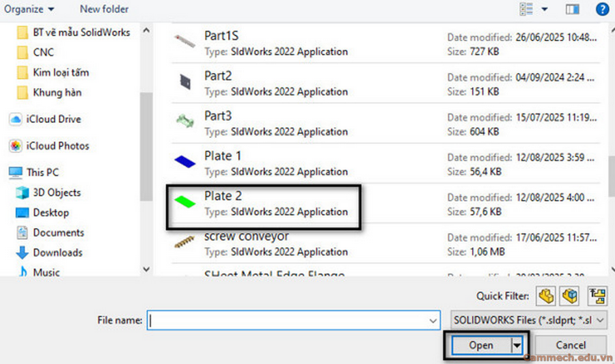Click the This PC monitor icon

pyautogui.click(x=16, y=172)
